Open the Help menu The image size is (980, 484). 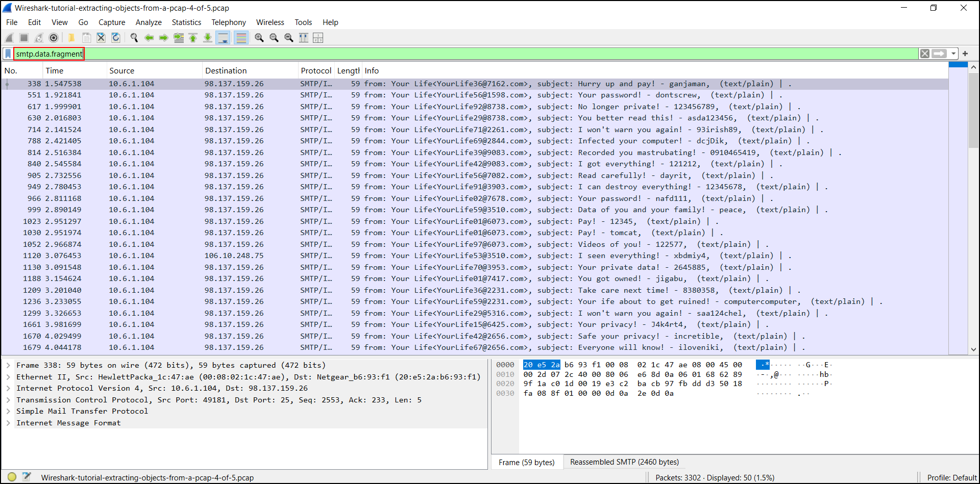pyautogui.click(x=330, y=22)
